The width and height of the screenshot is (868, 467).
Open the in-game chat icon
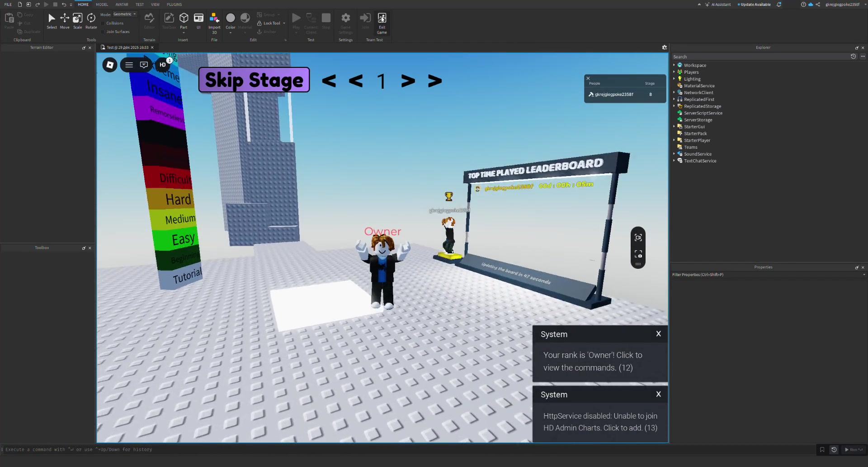(x=144, y=65)
